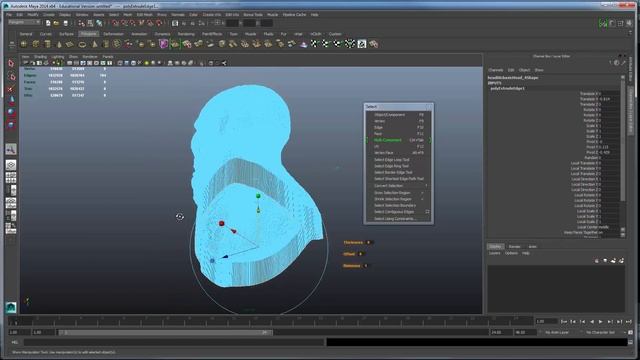Switch to the Surfaces shelf tab
The width and height of the screenshot is (640, 360).
point(66,34)
